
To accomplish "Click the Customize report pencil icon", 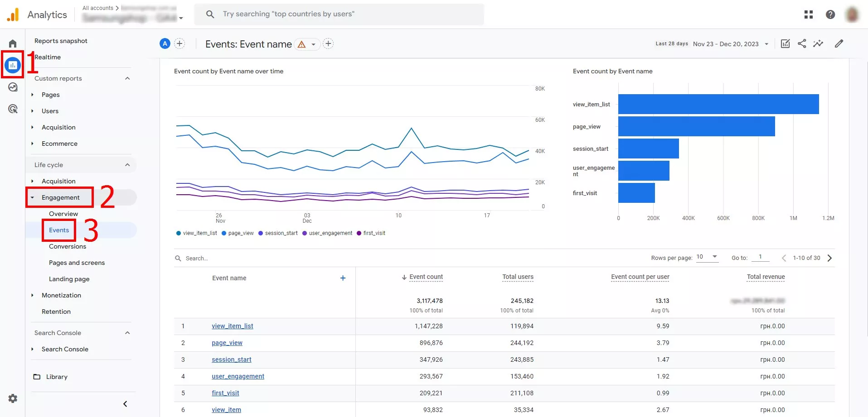I will pos(839,43).
